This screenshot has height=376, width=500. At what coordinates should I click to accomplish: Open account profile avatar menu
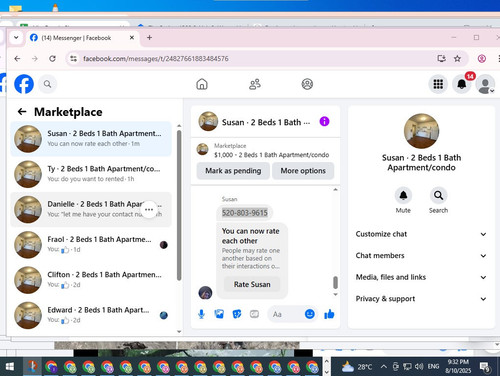click(485, 84)
